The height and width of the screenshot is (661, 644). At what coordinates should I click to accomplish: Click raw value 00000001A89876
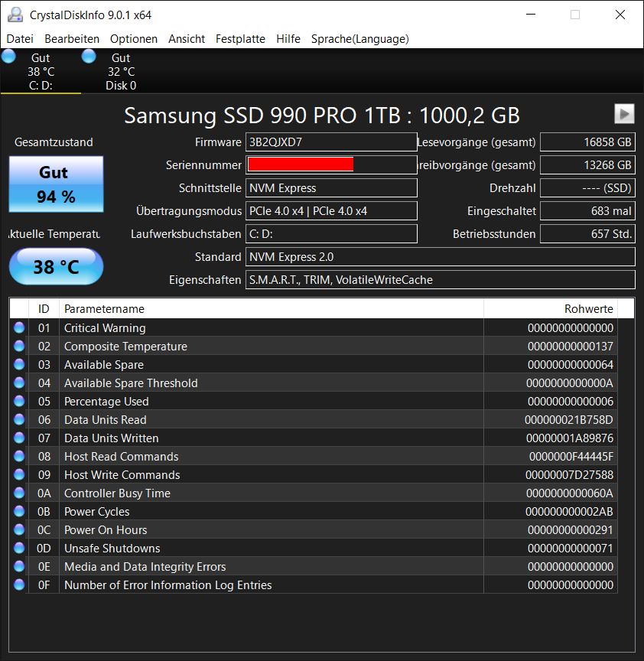(x=569, y=438)
